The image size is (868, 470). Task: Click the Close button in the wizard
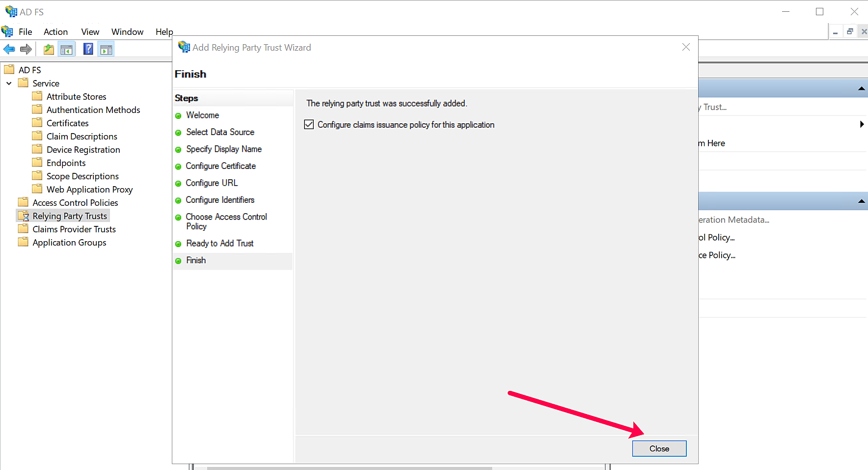pos(659,448)
